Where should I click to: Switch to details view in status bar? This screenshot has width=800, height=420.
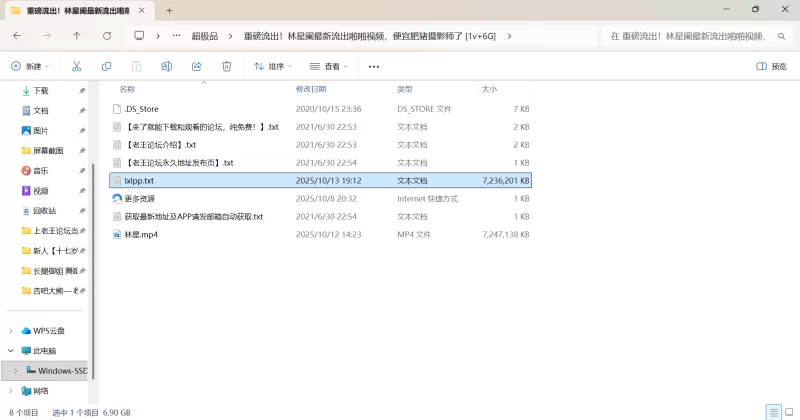[771, 412]
